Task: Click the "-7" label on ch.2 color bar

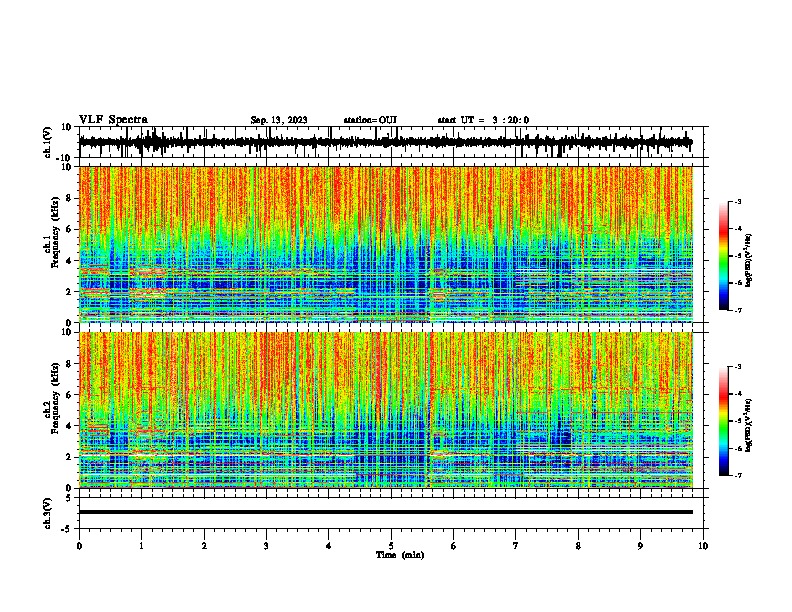Action: (737, 475)
